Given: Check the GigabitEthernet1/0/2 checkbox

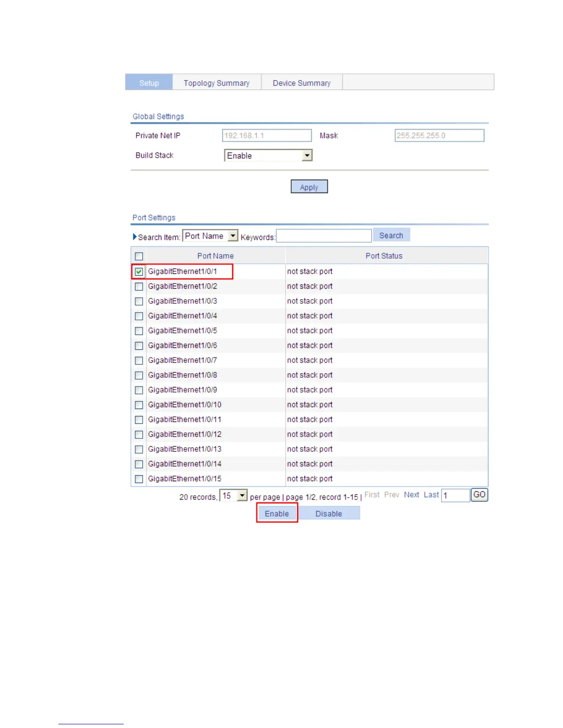Looking at the screenshot, I should pos(139,286).
